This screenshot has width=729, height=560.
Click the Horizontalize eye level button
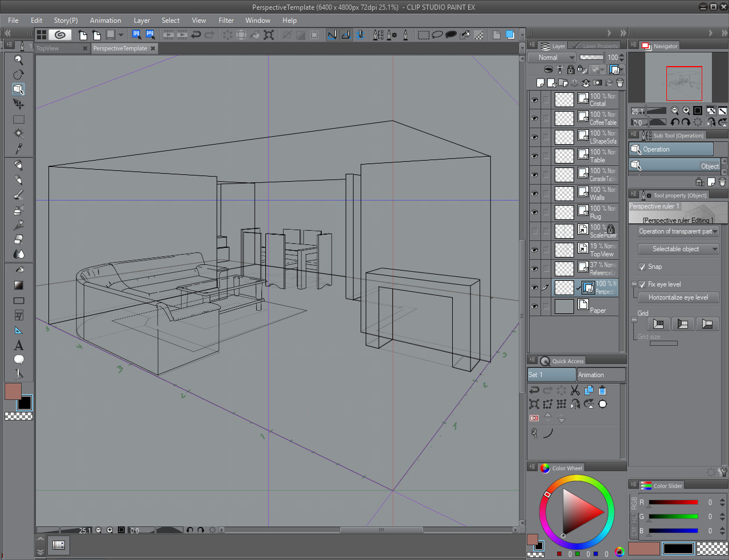pyautogui.click(x=678, y=297)
